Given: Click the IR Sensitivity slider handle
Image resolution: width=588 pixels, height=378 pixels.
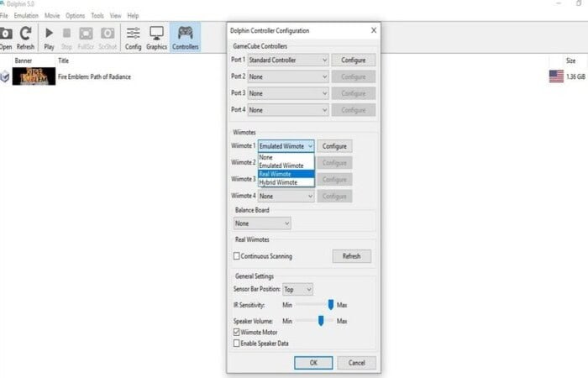Looking at the screenshot, I should pyautogui.click(x=331, y=304).
